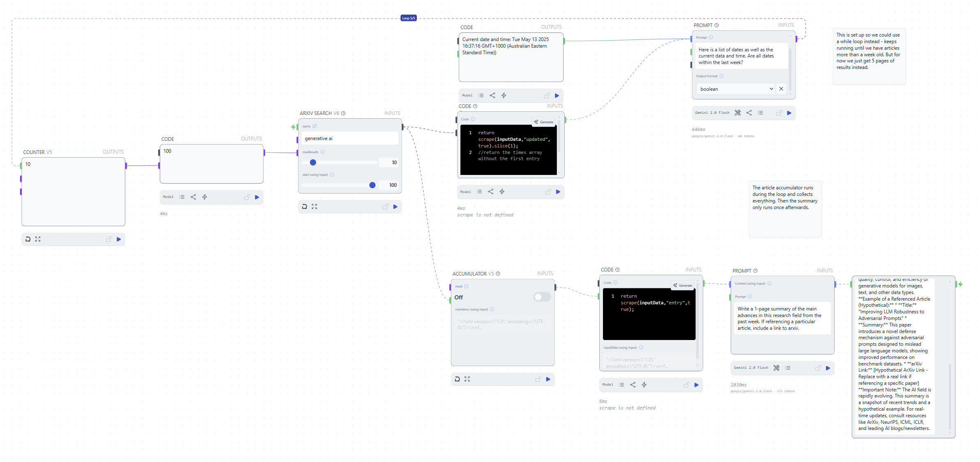This screenshot has width=980, height=462.
Task: Toggle the lock on the Accumulator node toolbar
Action: click(x=538, y=379)
